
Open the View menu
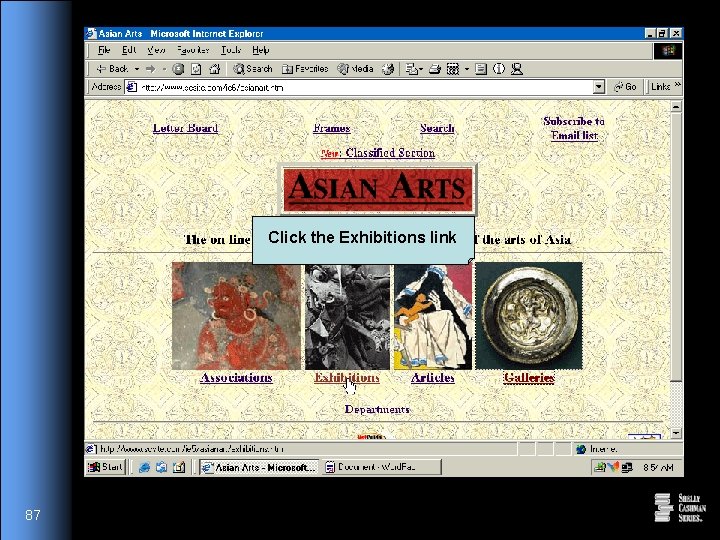(156, 50)
